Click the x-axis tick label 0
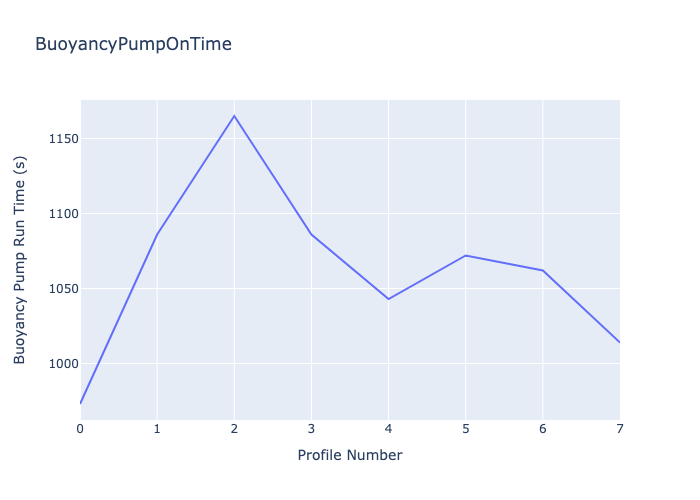The width and height of the screenshot is (700, 500). pyautogui.click(x=81, y=428)
